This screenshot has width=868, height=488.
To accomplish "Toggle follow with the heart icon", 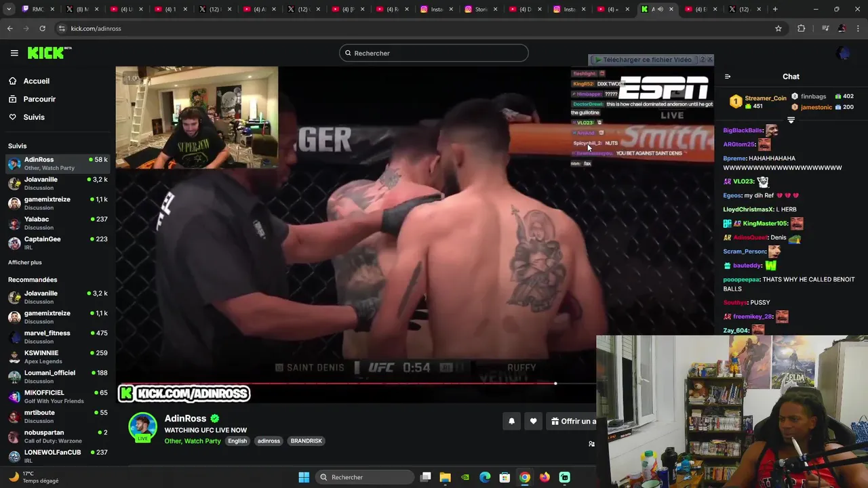I will 534,421.
